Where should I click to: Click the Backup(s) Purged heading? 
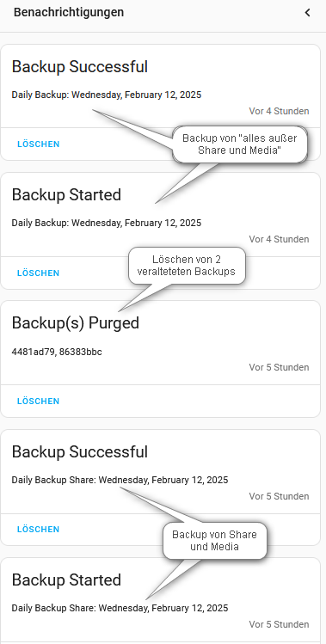tap(75, 323)
